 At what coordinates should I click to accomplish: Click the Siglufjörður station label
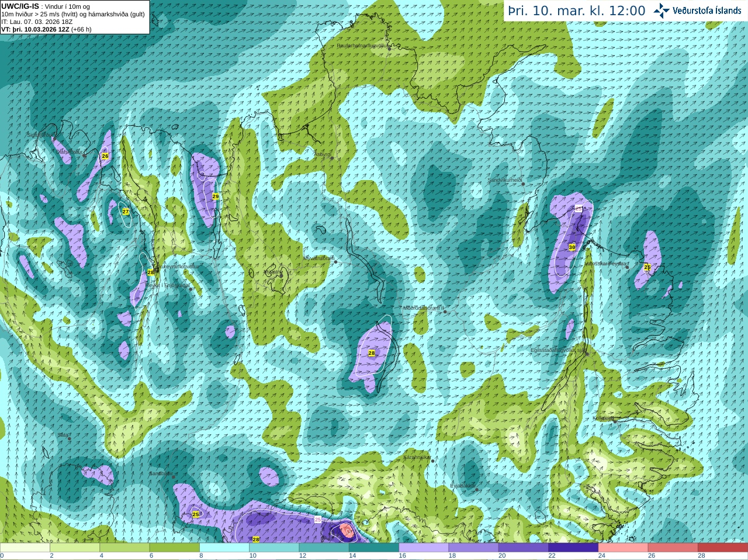coord(41,135)
